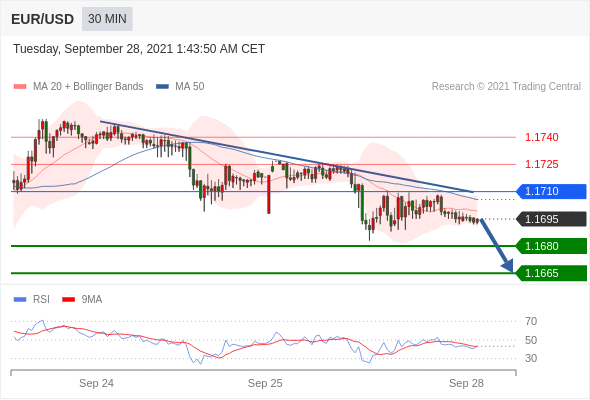The width and height of the screenshot is (590, 400).
Task: Toggle the RSI legend entry
Action: tap(32, 300)
